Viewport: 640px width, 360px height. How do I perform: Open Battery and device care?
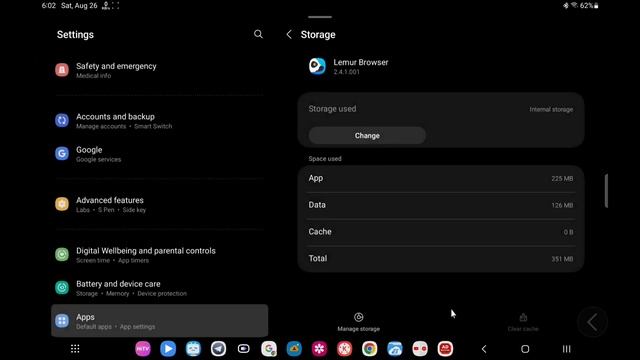pos(160,288)
